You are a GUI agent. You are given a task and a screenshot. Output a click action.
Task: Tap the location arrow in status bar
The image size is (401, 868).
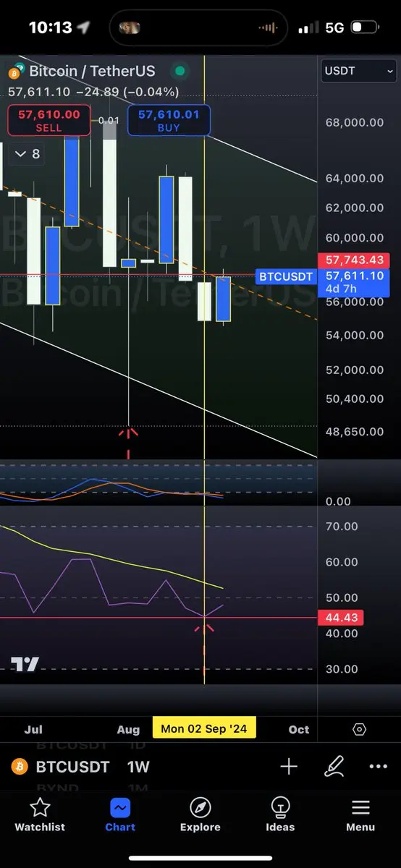coord(84,27)
